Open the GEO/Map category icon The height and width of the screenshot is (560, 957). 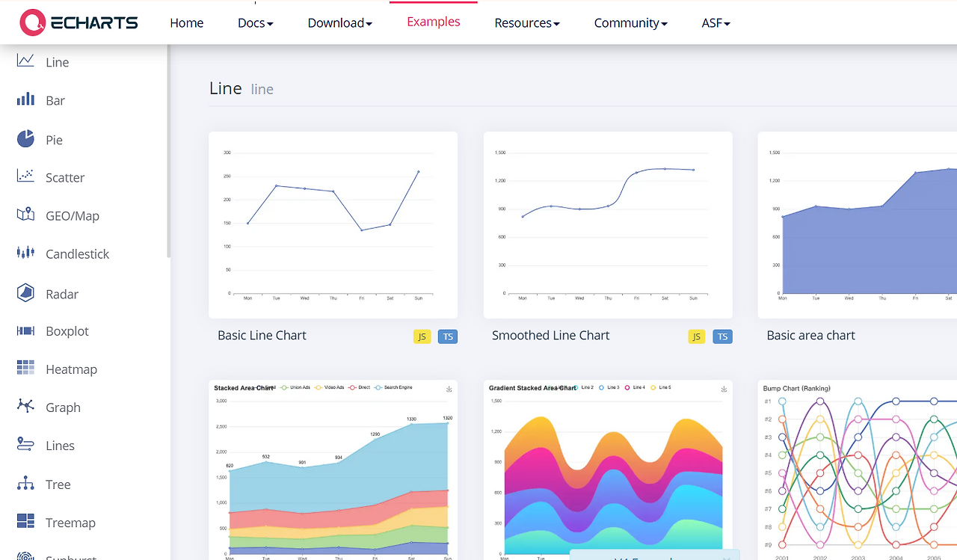[25, 215]
